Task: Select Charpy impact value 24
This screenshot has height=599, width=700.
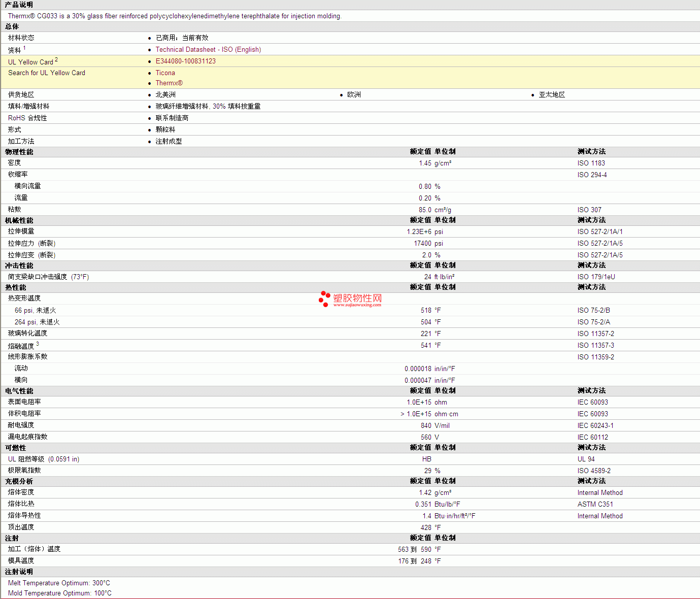Action: pyautogui.click(x=427, y=277)
